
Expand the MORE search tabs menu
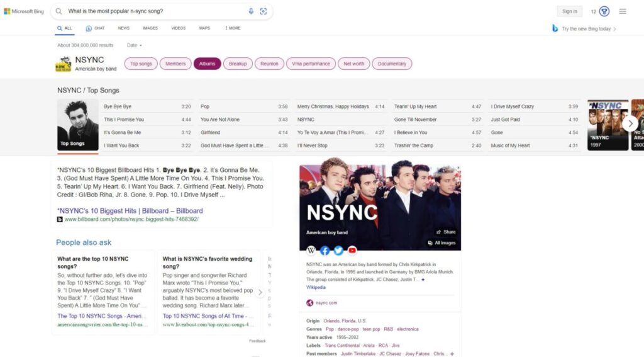233,28
